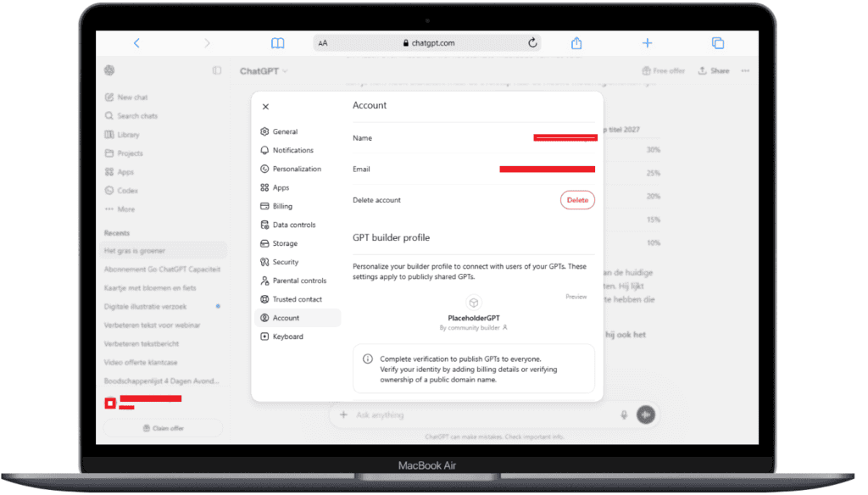Open the Safari share sheet icon

point(576,42)
